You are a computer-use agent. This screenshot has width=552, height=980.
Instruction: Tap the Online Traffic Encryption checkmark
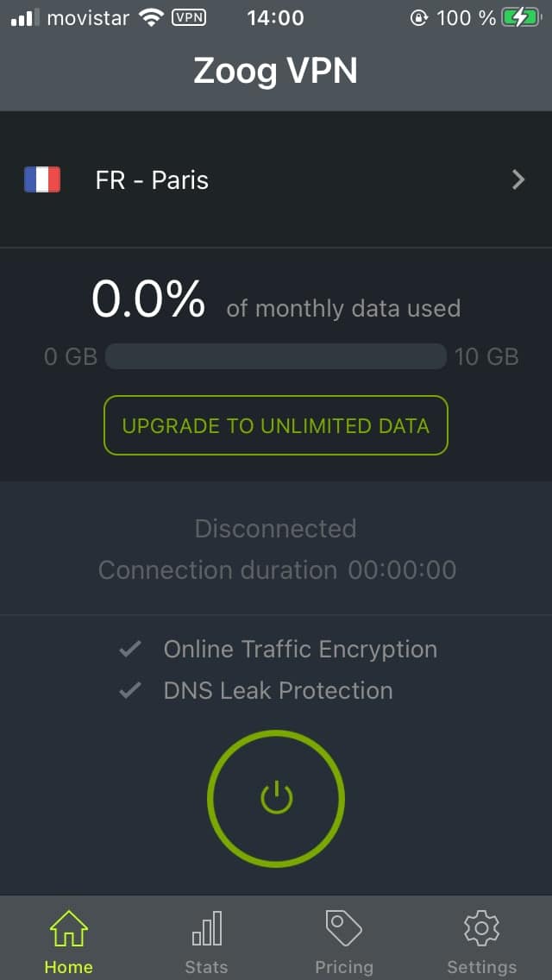point(129,650)
